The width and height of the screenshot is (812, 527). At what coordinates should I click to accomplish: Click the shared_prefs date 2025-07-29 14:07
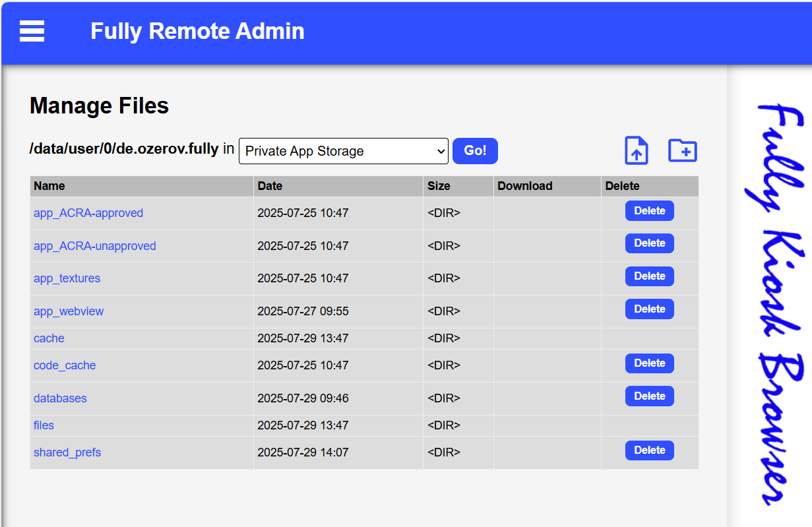tap(303, 452)
